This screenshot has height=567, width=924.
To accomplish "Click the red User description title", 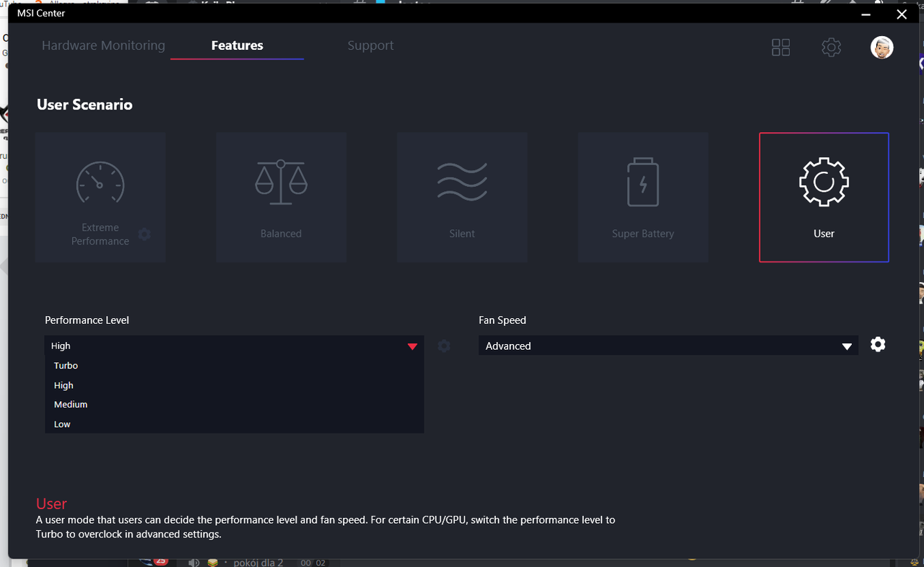I will (51, 504).
